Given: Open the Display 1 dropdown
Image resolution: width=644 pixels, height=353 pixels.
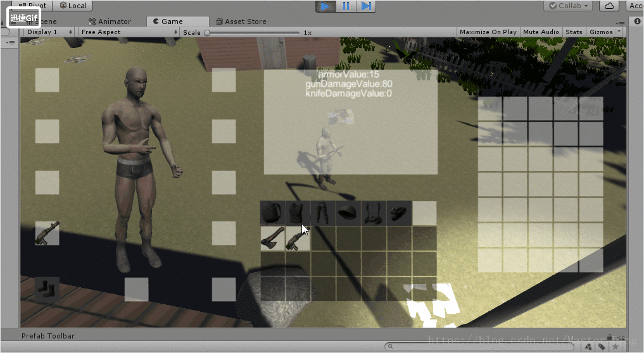Looking at the screenshot, I should [49, 32].
